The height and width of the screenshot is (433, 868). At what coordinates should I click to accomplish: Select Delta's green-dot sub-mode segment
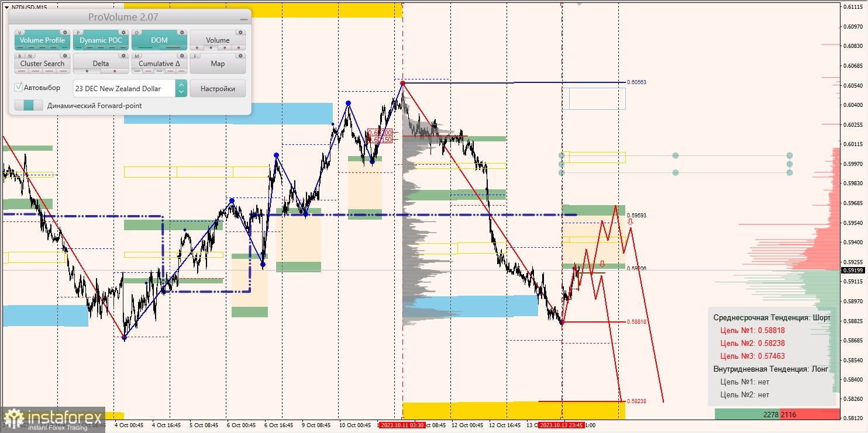point(87,71)
